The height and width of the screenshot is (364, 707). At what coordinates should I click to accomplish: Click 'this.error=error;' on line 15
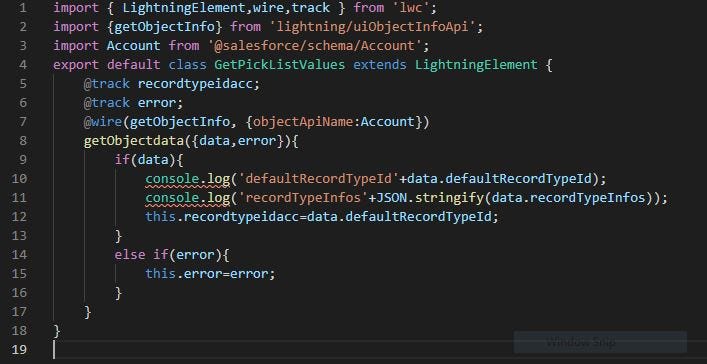pos(210,274)
